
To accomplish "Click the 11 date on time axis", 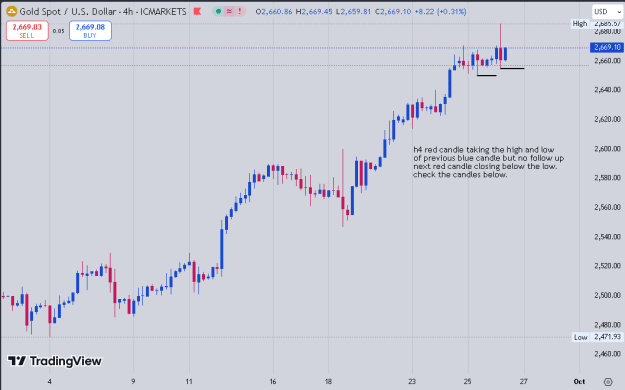I will 189,382.
